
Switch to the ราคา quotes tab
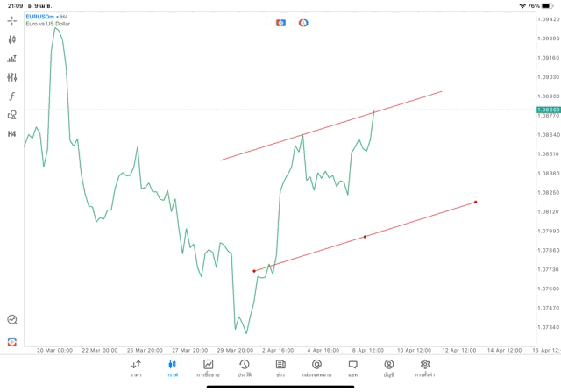(x=136, y=368)
